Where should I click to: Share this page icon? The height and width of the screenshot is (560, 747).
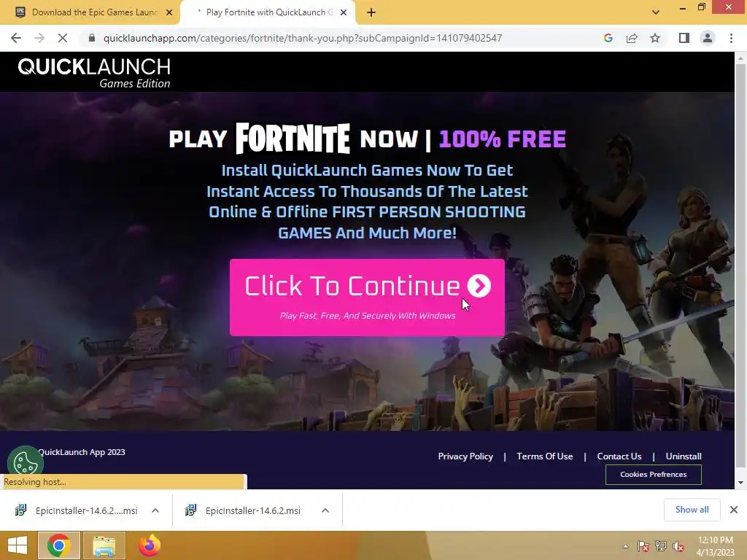pos(632,38)
